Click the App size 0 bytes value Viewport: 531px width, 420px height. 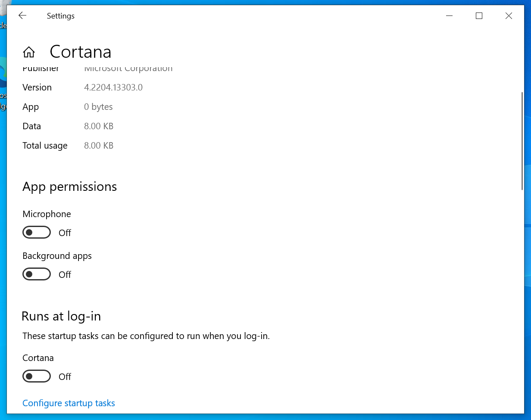(98, 107)
